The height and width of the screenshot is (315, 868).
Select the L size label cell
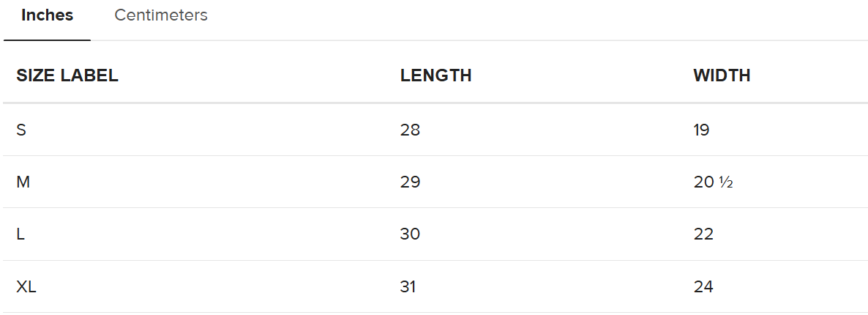pos(20,234)
